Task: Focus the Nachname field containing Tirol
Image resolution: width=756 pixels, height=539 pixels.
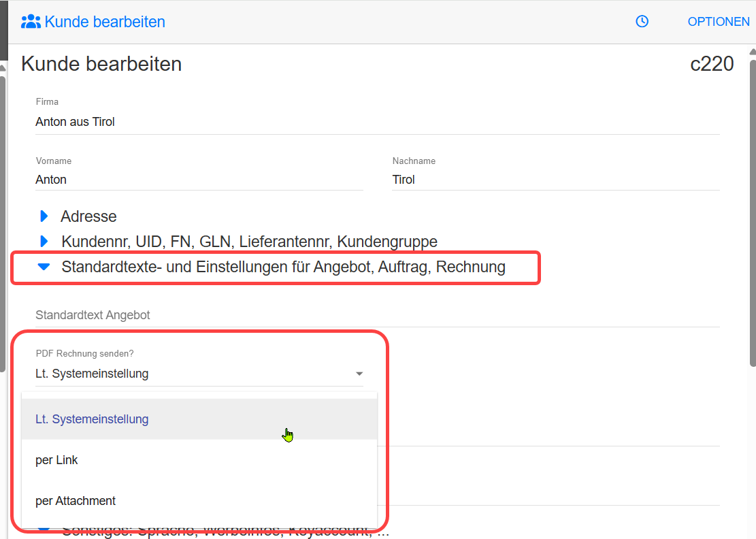Action: point(555,180)
